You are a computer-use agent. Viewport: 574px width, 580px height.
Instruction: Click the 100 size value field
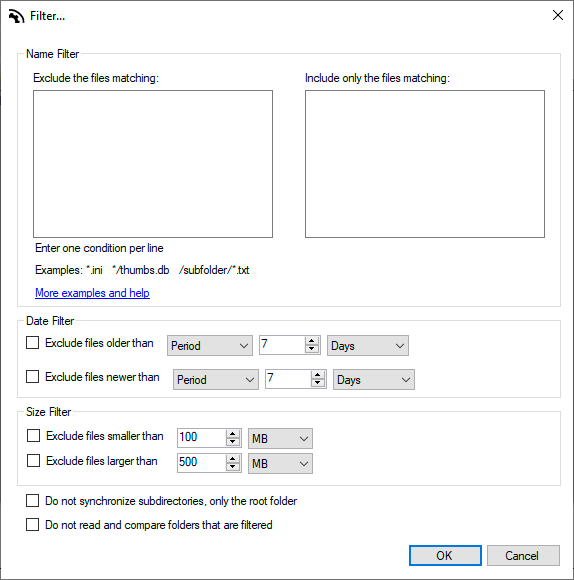click(202, 438)
